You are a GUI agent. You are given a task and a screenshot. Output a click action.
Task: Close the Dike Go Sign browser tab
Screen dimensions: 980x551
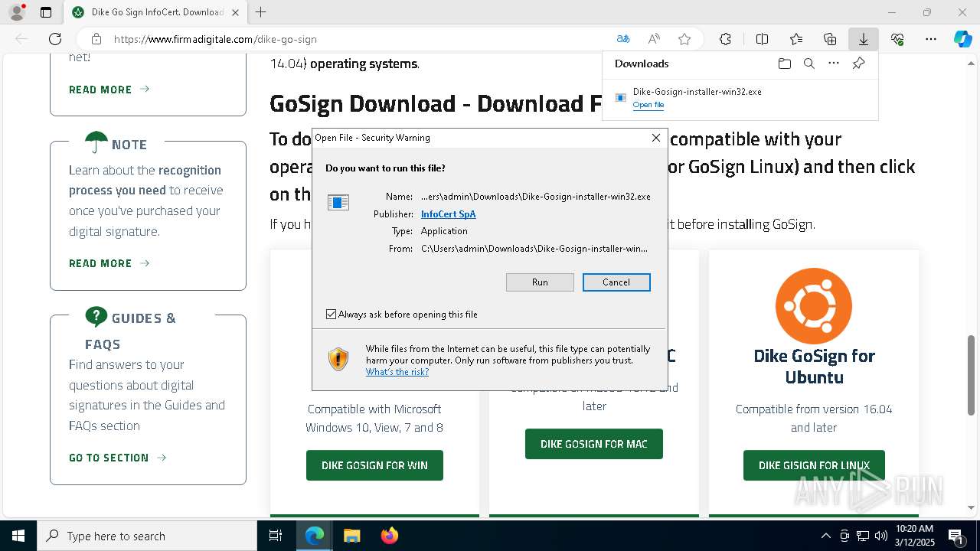(x=235, y=12)
